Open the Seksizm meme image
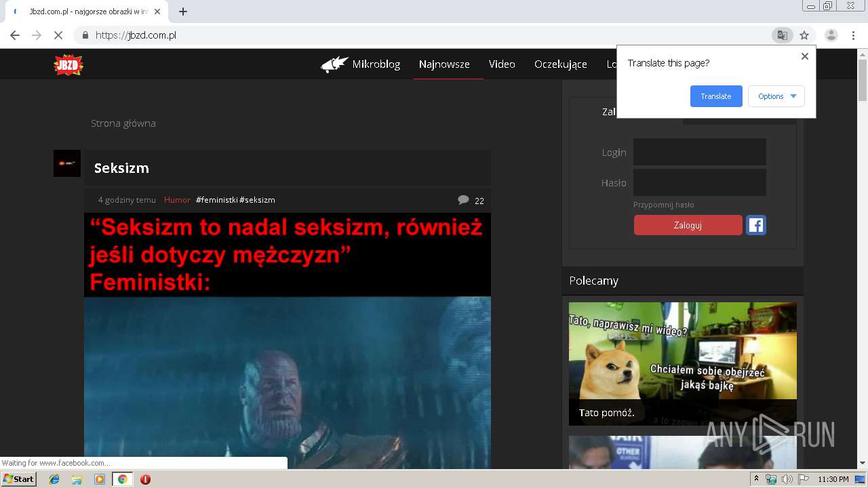This screenshot has width=868, height=488. (288, 341)
